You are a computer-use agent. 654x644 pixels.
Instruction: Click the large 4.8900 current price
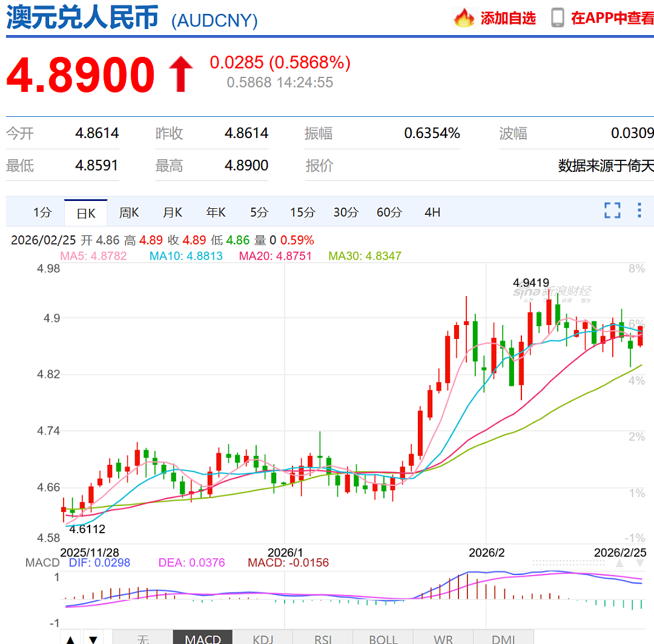click(x=81, y=75)
